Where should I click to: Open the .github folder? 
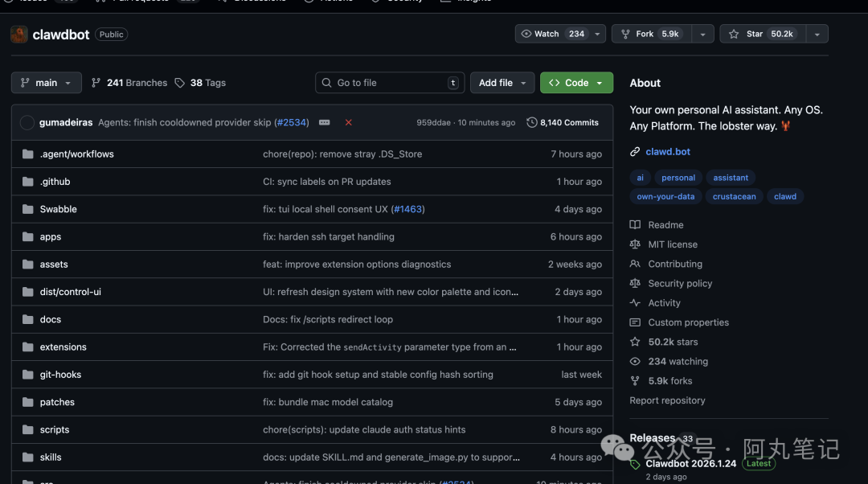pos(55,182)
